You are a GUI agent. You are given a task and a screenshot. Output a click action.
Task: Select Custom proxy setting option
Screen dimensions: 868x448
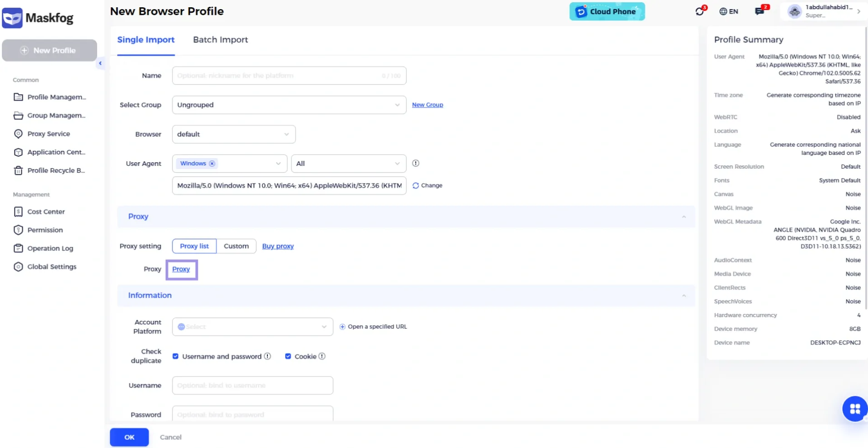236,246
